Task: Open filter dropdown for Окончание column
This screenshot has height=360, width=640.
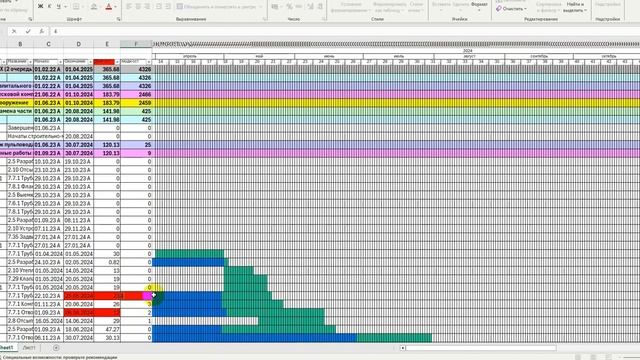Action: (x=90, y=62)
